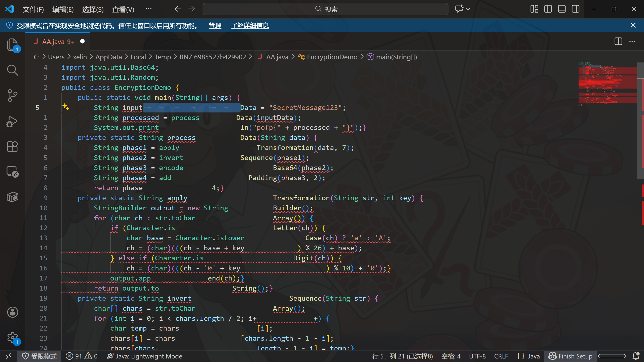Click the 管理 link in the banner

(215, 25)
